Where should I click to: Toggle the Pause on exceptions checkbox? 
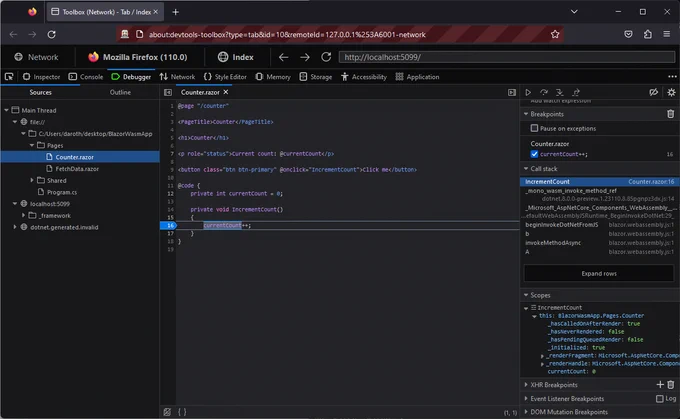pos(534,128)
